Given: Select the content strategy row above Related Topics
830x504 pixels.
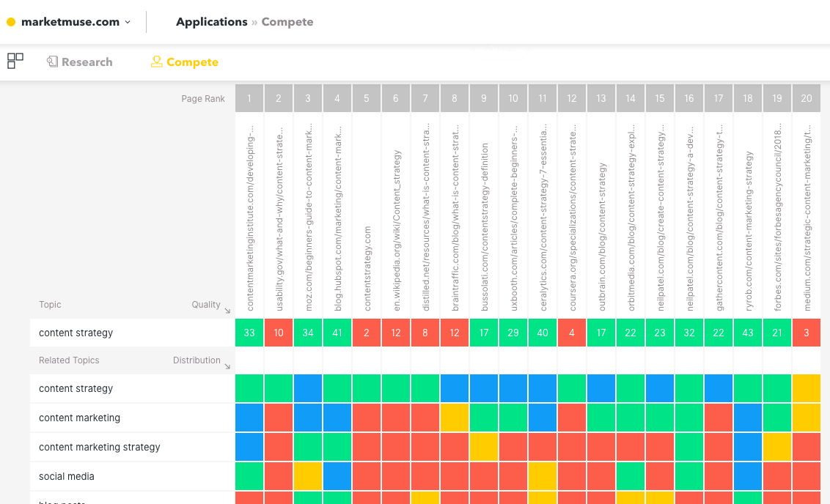Looking at the screenshot, I should point(132,333).
